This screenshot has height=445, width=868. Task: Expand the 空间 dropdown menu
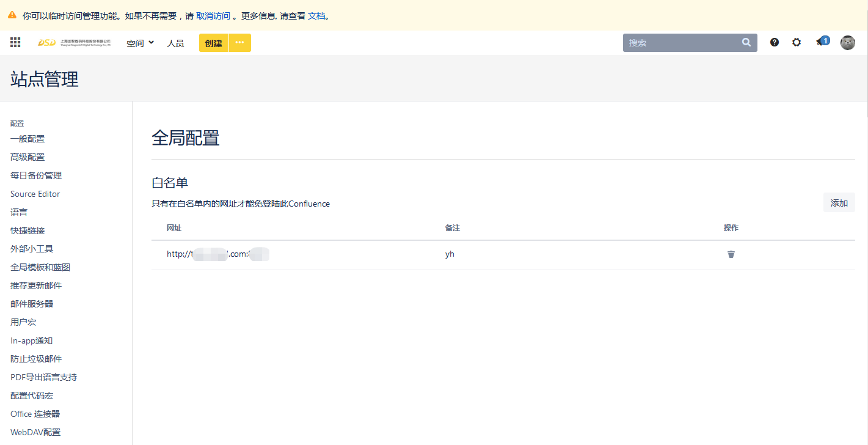coord(140,43)
